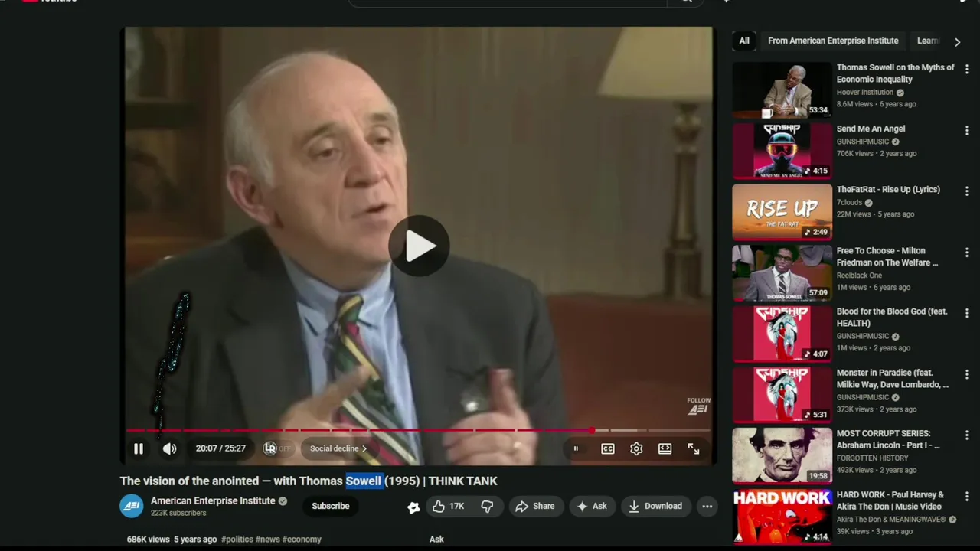980x551 pixels.
Task: Click the large center play button overlay
Action: coord(419,246)
